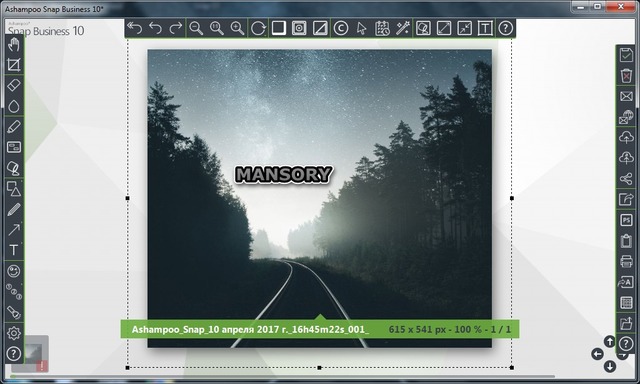This screenshot has width=640, height=384.
Task: Send via web mail globe icon
Action: (626, 117)
